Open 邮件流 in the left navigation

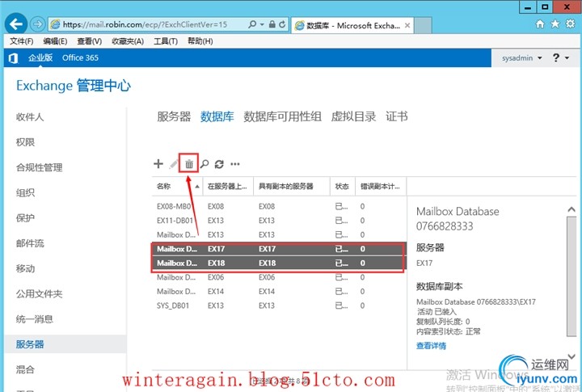click(x=30, y=243)
